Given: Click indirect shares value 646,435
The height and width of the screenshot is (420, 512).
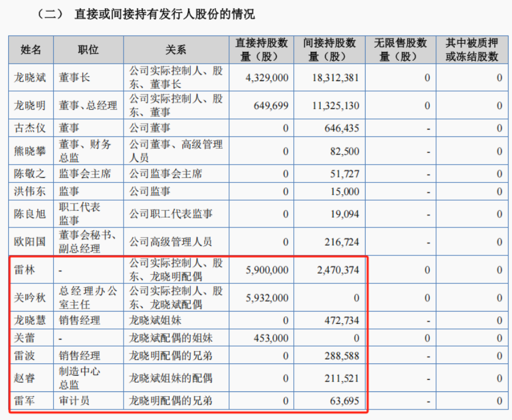Looking at the screenshot, I should pyautogui.click(x=342, y=128).
